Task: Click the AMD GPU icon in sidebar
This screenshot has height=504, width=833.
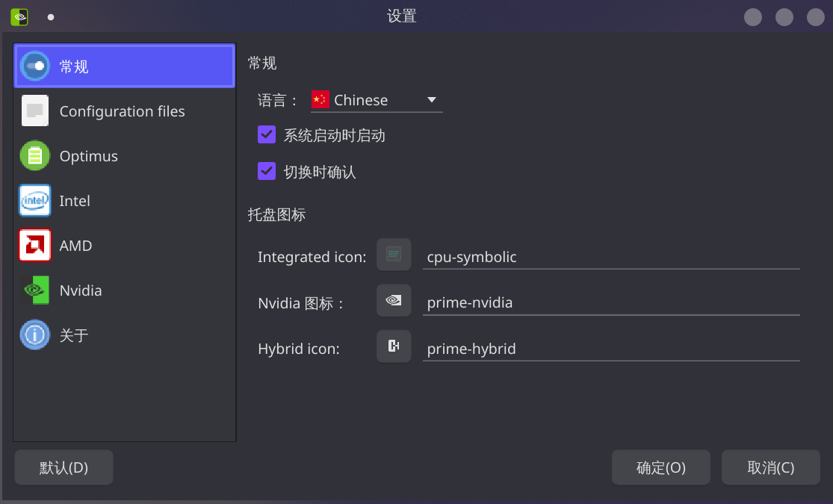Action: tap(34, 245)
